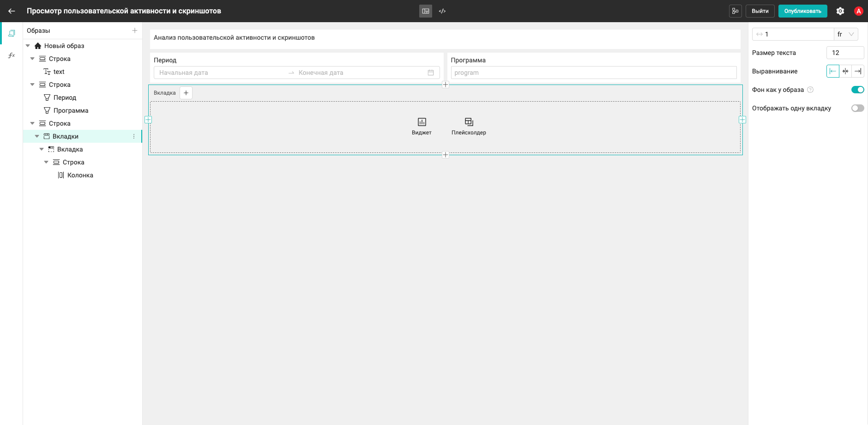Image resolution: width=868 pixels, height=425 pixels.
Task: Open the fr width unit dropdown
Action: (846, 34)
